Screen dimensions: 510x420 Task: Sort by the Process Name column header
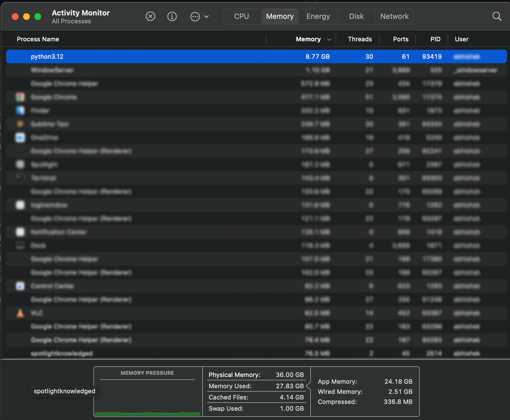click(38, 39)
